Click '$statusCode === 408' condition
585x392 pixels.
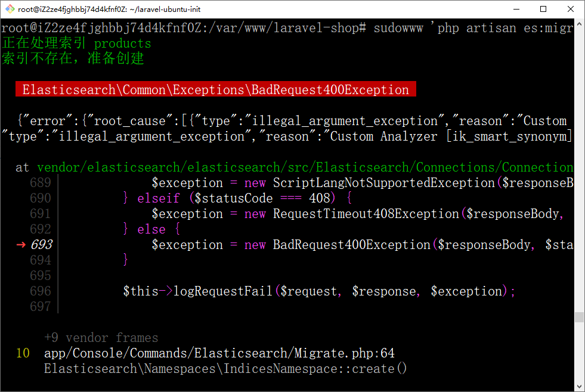[x=262, y=198]
